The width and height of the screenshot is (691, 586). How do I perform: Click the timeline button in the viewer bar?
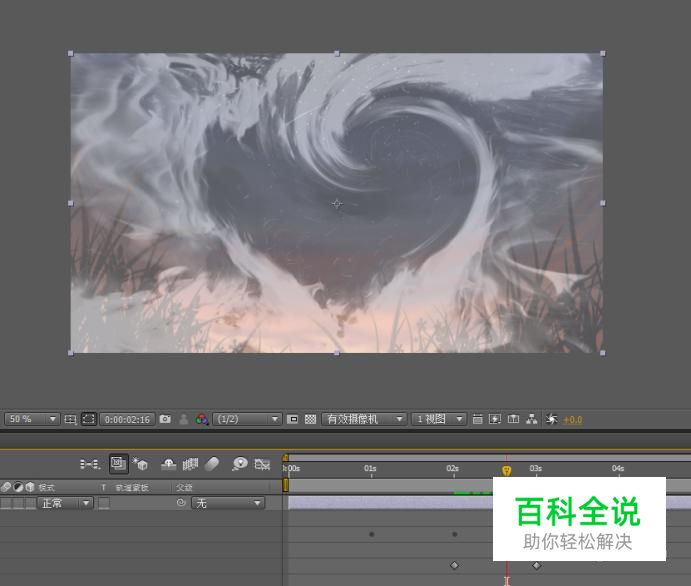(x=513, y=419)
